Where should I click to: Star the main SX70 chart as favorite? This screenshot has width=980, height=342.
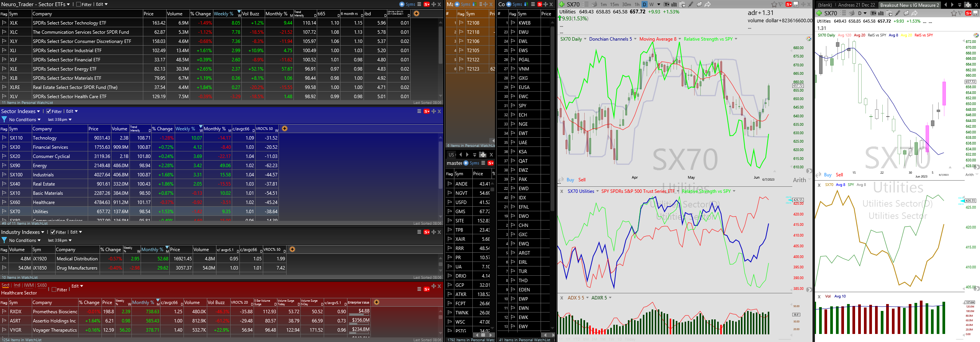click(774, 4)
